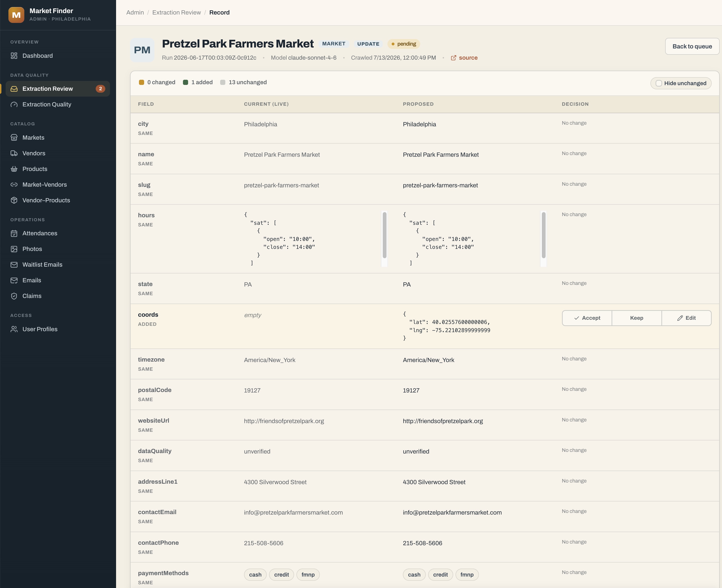The height and width of the screenshot is (588, 722).
Task: Click the Extraction Quality gauge icon
Action: click(x=14, y=104)
